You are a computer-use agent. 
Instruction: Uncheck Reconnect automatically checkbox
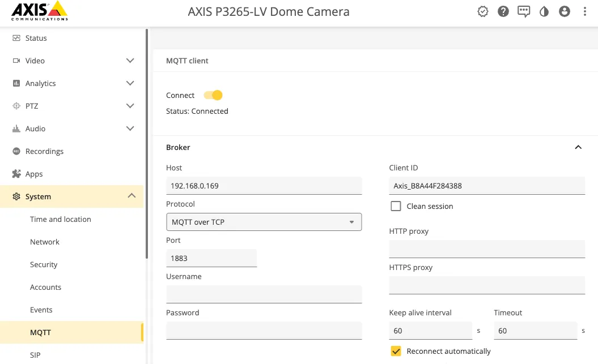pyautogui.click(x=396, y=351)
